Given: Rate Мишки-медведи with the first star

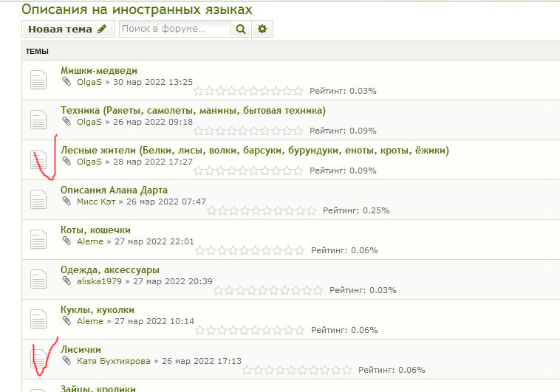Looking at the screenshot, I should coord(199,92).
